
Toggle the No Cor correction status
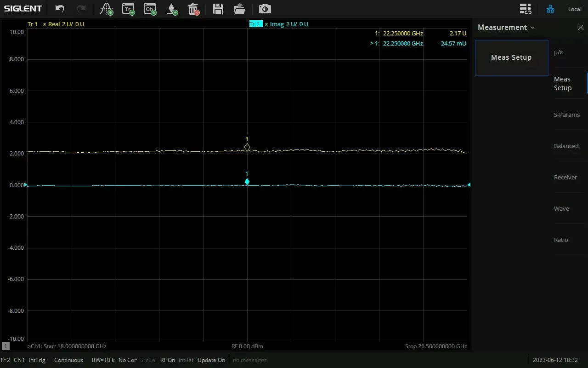click(127, 360)
